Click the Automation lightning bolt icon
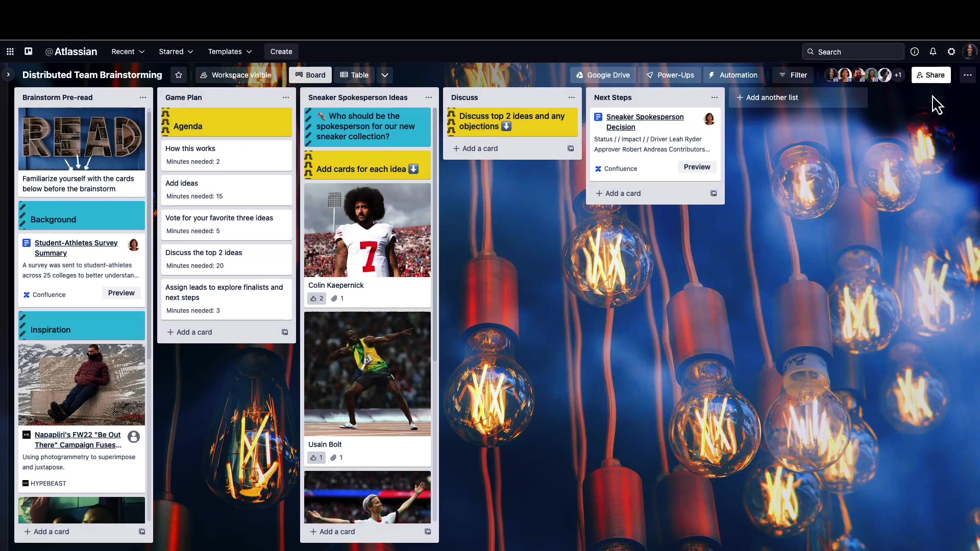 [x=712, y=74]
